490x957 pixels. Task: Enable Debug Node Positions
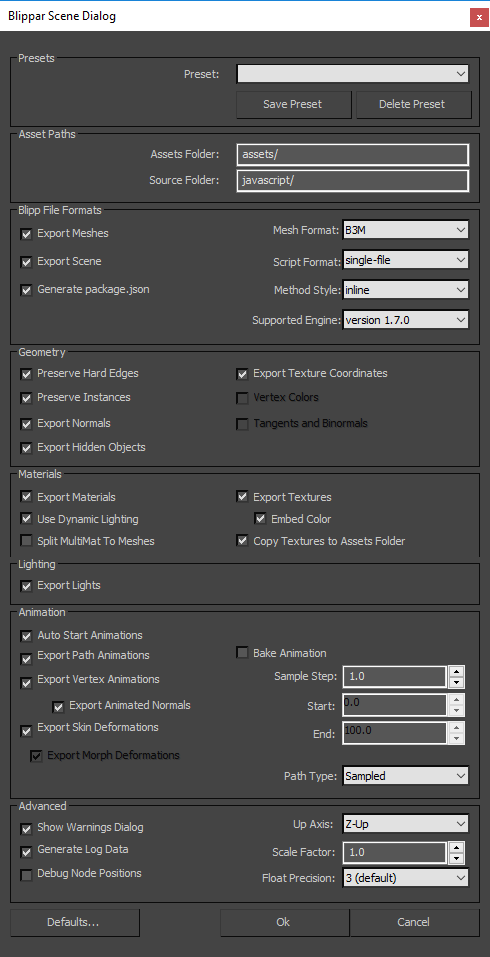pos(26,876)
